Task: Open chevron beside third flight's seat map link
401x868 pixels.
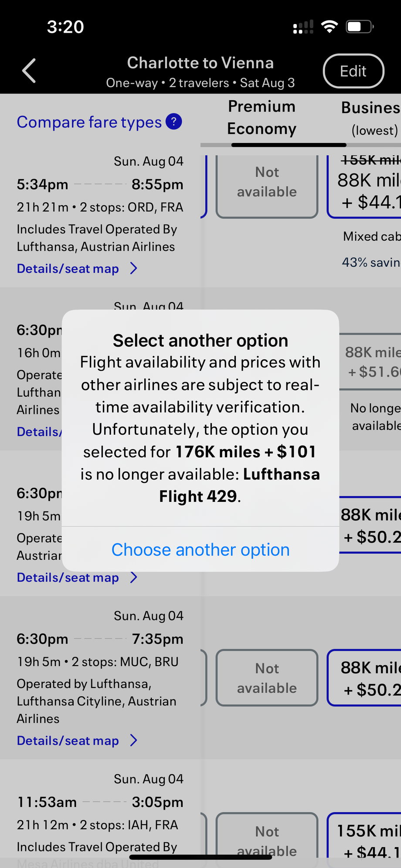Action: (x=134, y=577)
